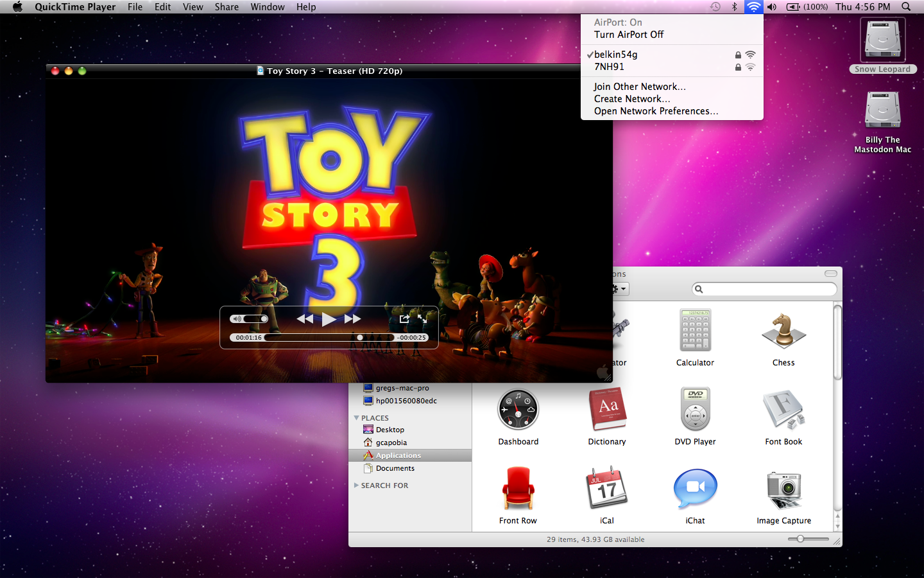Launch the DVD Player icon
This screenshot has height=578, width=924.
[695, 409]
